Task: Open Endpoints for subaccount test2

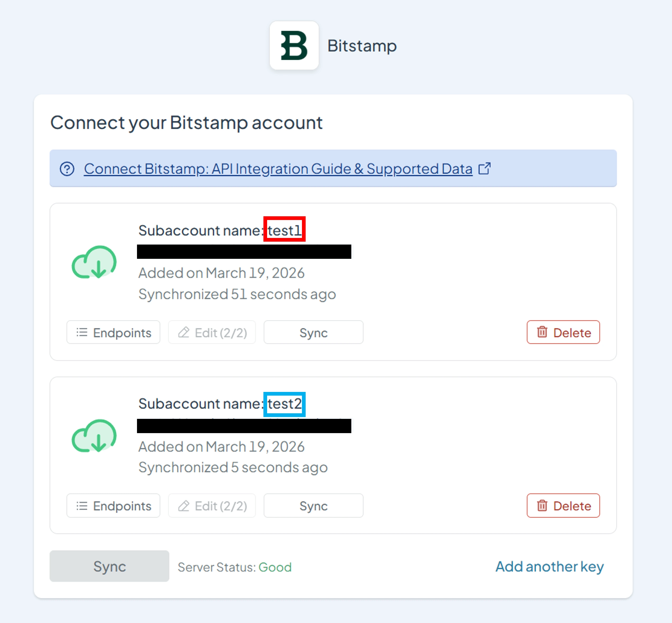Action: 113,506
